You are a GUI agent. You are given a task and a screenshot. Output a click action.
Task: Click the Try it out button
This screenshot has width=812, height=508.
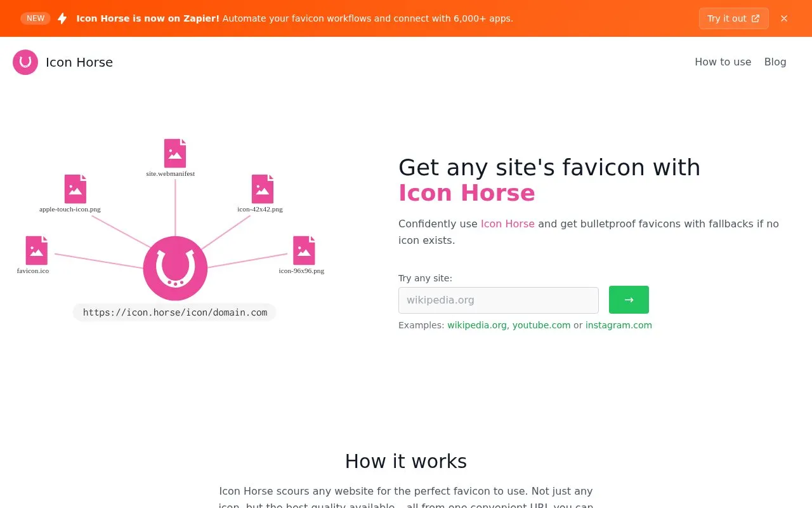tap(733, 18)
